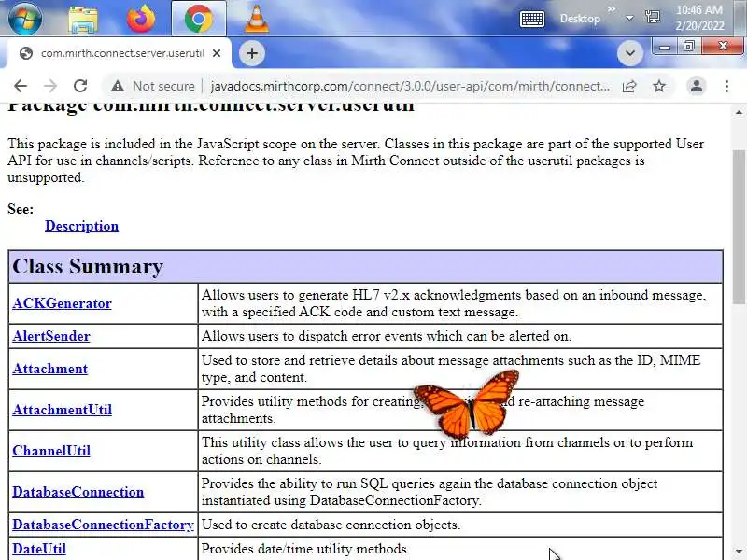Open the ACKGenerator class link
Image resolution: width=747 pixels, height=560 pixels.
point(62,303)
